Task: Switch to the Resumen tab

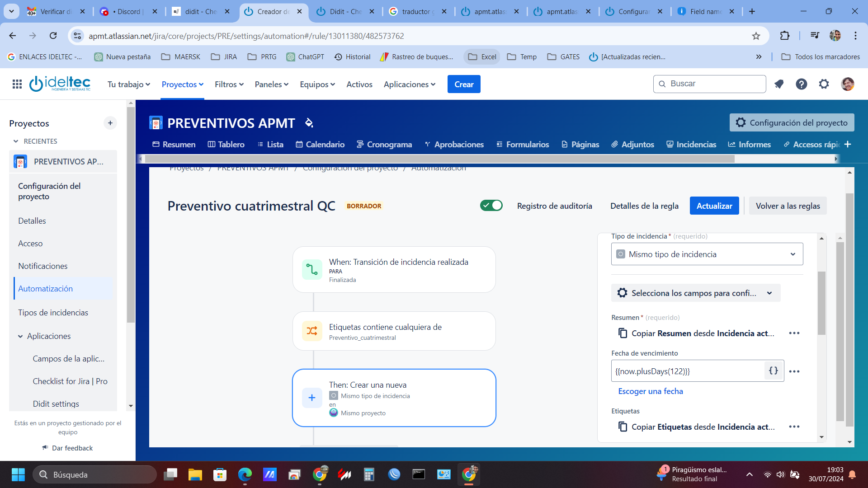Action: (x=174, y=144)
